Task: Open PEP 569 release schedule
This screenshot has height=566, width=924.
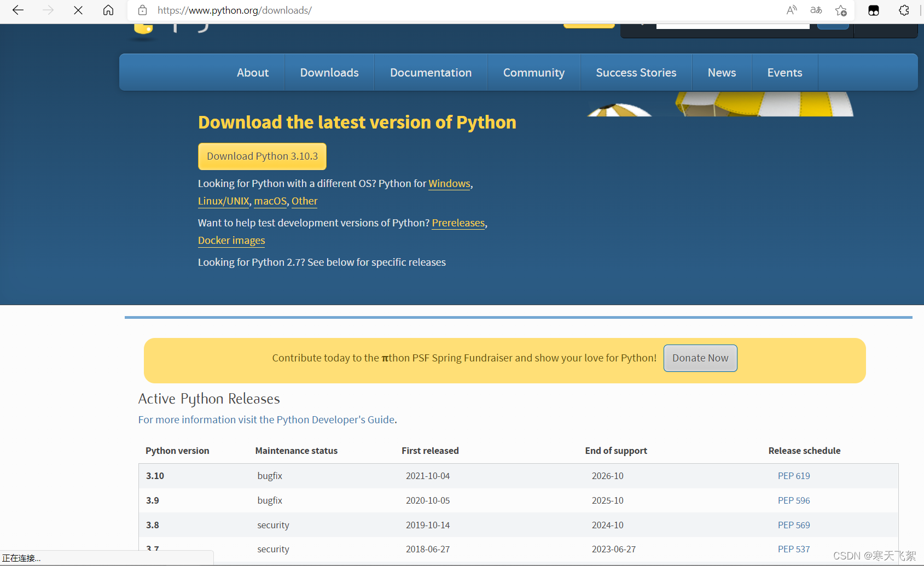Action: tap(794, 525)
